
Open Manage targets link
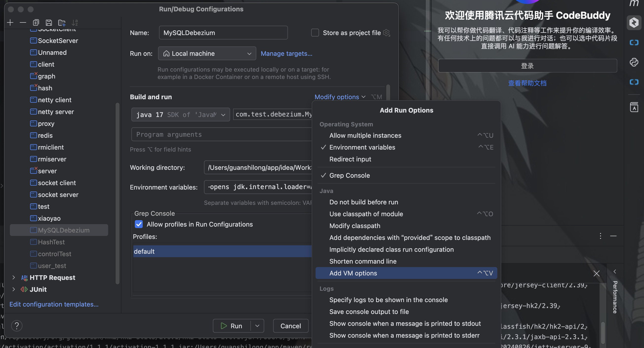[286, 54]
